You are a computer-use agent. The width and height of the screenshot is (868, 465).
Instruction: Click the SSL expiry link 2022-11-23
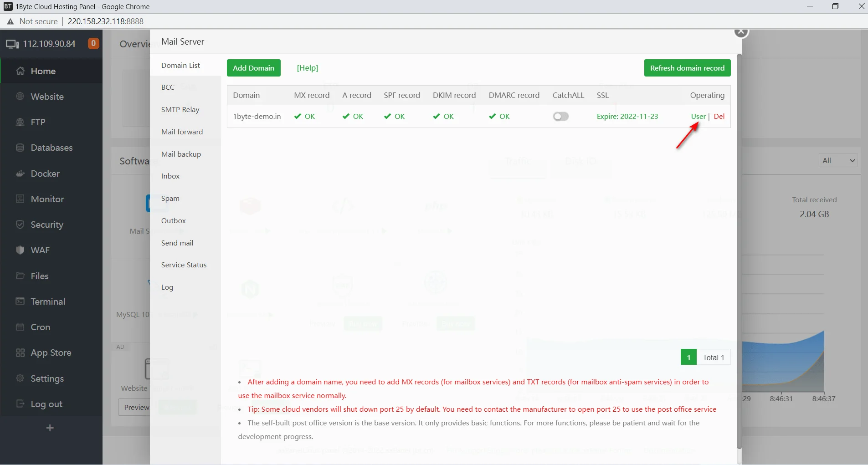click(627, 117)
